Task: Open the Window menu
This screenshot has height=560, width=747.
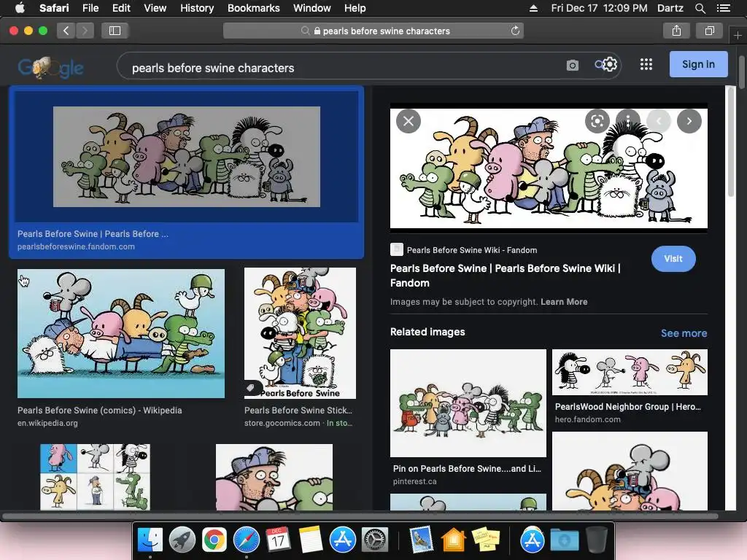Action: click(311, 8)
